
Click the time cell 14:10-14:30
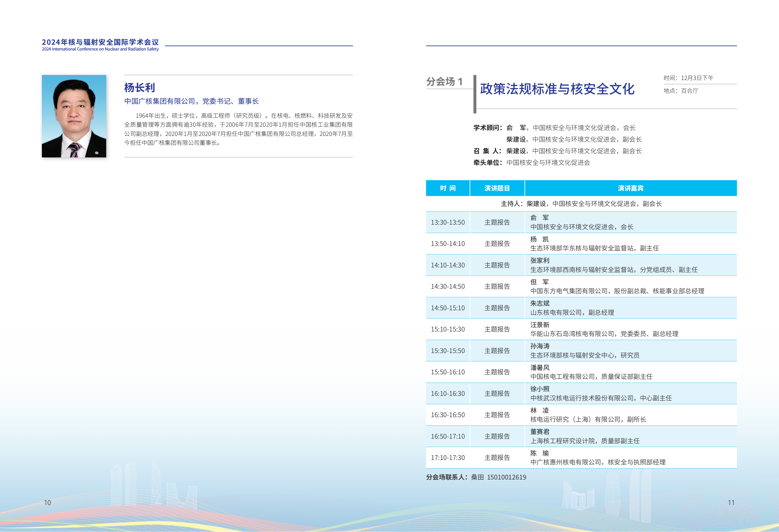[448, 265]
